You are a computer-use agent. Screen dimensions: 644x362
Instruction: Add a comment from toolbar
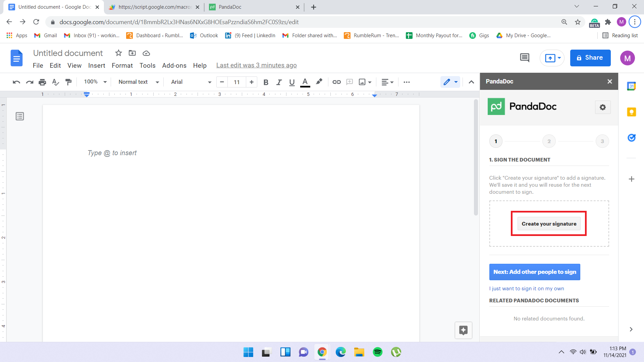coord(350,82)
